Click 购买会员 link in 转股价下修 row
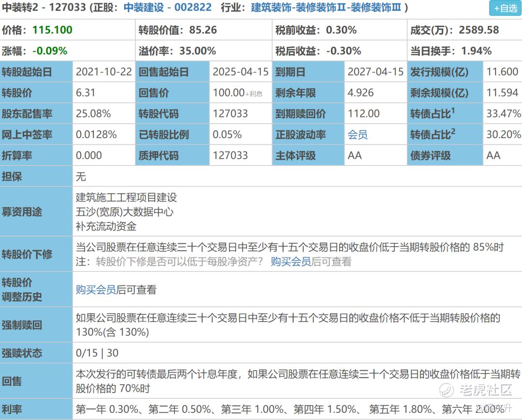522x420 pixels. pos(291,262)
